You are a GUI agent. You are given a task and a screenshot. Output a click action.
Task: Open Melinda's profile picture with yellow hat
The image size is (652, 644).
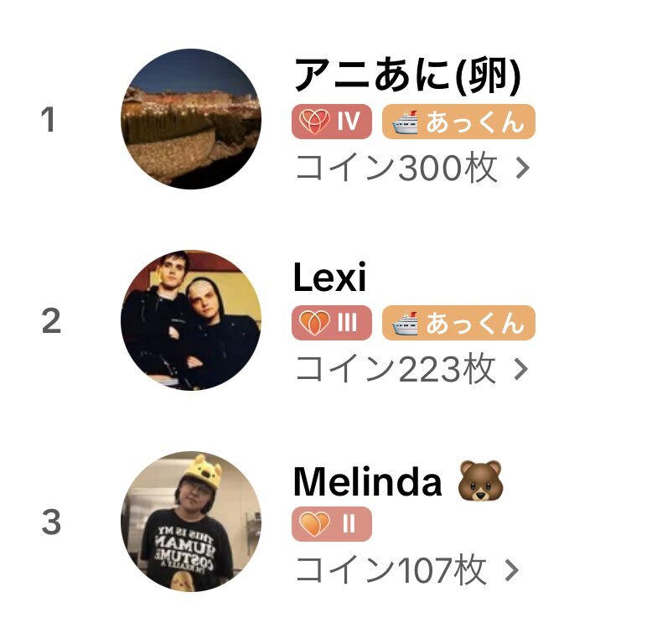coord(191,522)
